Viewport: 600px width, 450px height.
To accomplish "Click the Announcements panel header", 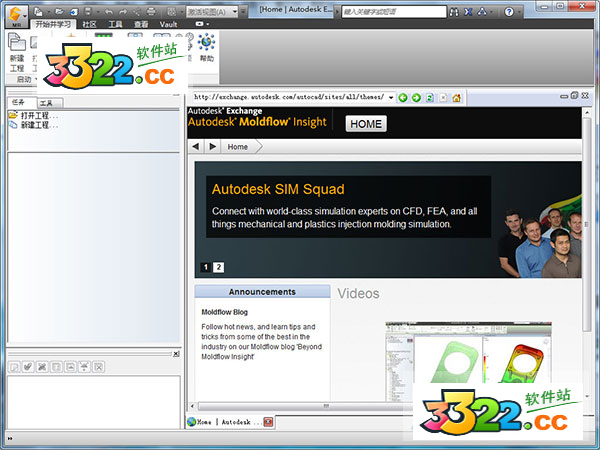I will tap(262, 292).
